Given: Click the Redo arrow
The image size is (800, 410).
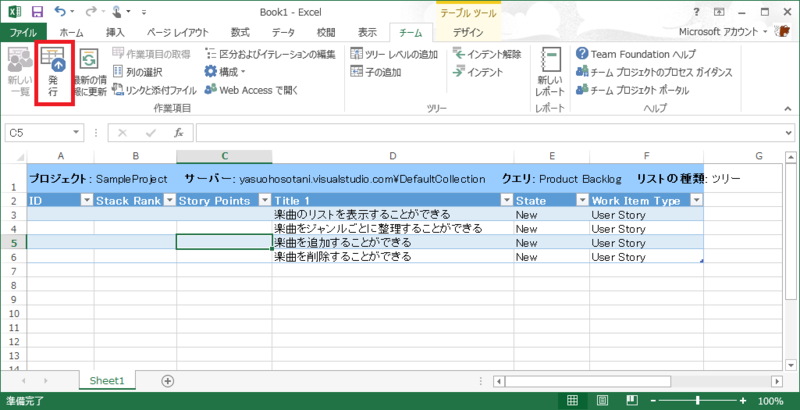Looking at the screenshot, I should pos(92,12).
